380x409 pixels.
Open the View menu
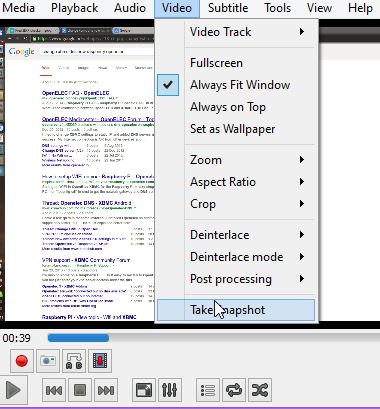tap(319, 8)
